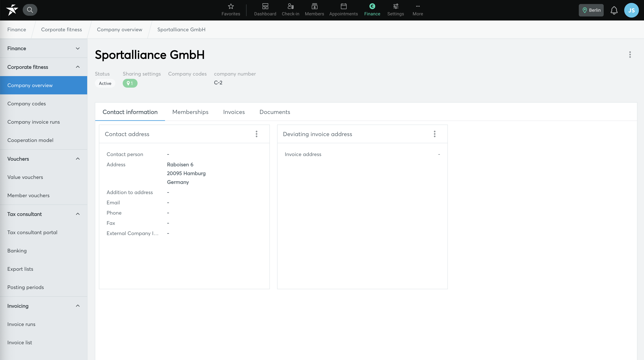The image size is (644, 360).
Task: Collapse the Tax consultant sidebar section
Action: pos(44,214)
